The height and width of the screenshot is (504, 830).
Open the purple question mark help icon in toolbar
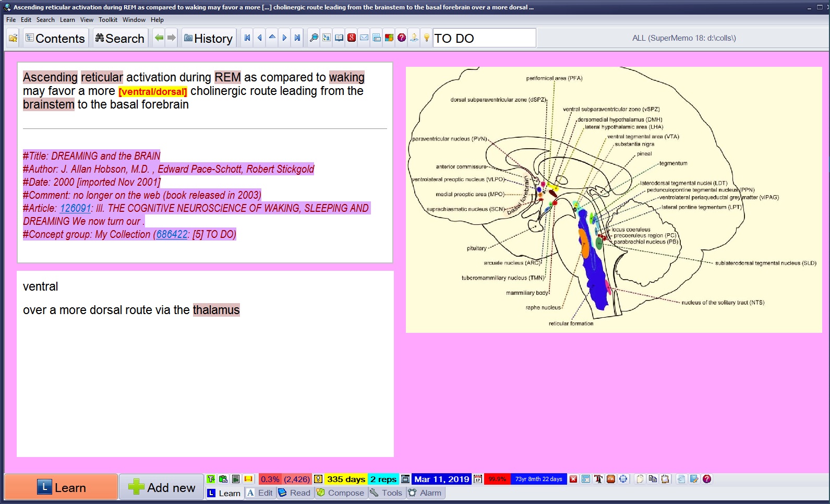tap(401, 38)
